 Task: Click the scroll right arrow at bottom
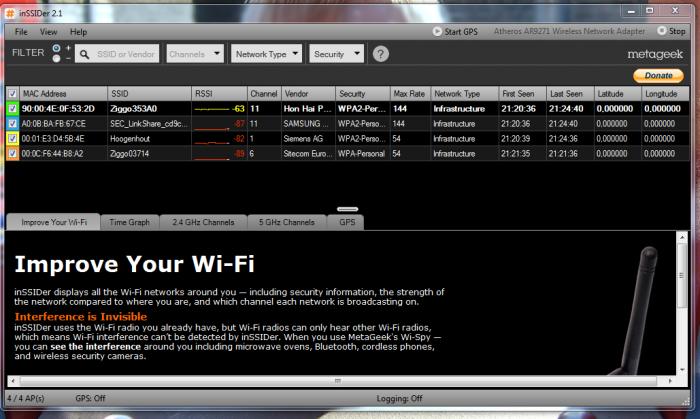pos(670,381)
